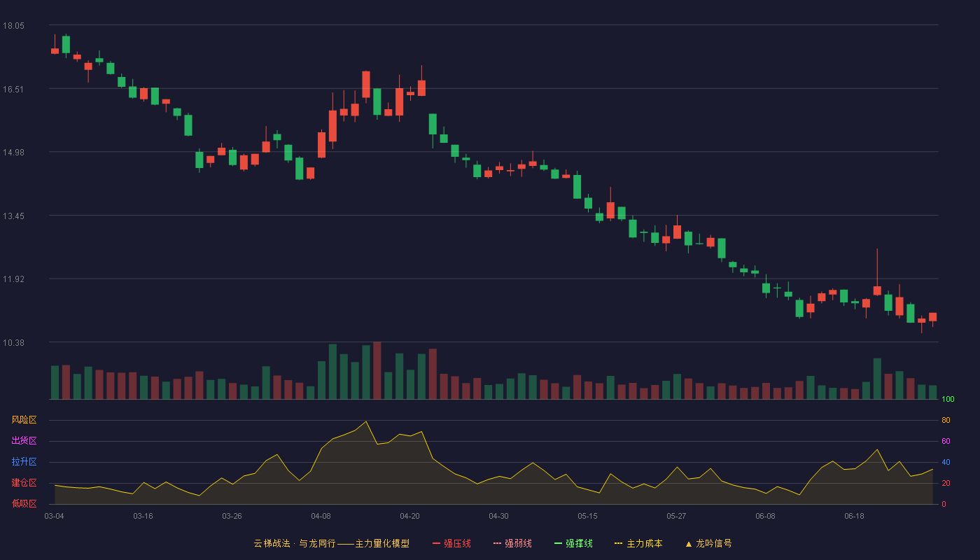Click the 龙吟信号 triangle legend icon

coord(689,543)
